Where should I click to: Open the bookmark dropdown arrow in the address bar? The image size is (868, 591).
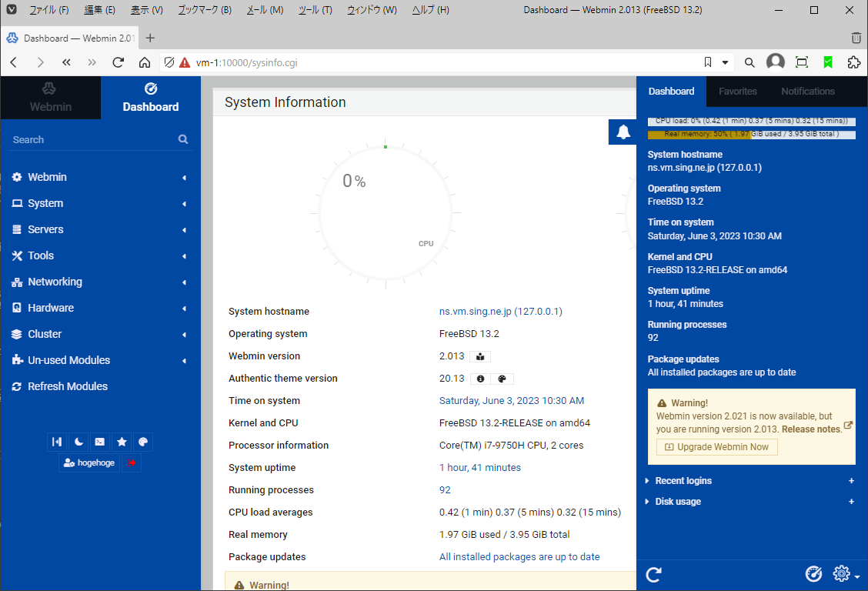pyautogui.click(x=725, y=62)
